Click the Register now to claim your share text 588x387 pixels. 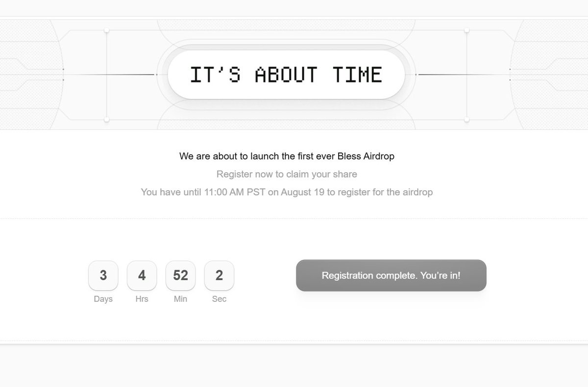[287, 174]
